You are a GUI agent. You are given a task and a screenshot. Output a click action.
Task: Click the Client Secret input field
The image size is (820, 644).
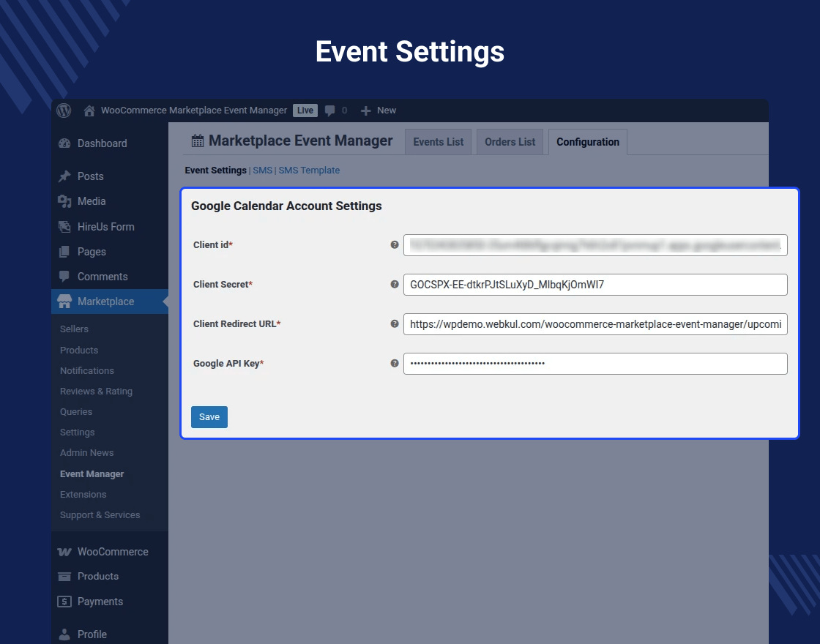click(x=595, y=285)
